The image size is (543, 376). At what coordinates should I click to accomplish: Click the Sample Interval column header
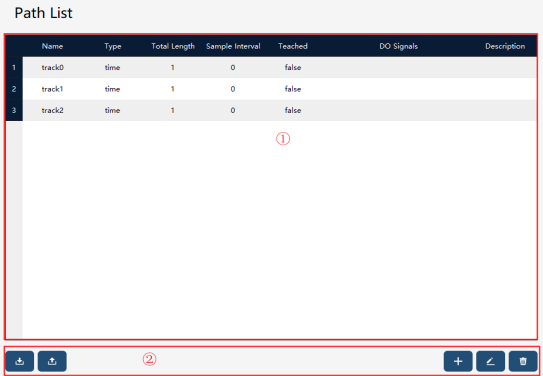(x=233, y=46)
